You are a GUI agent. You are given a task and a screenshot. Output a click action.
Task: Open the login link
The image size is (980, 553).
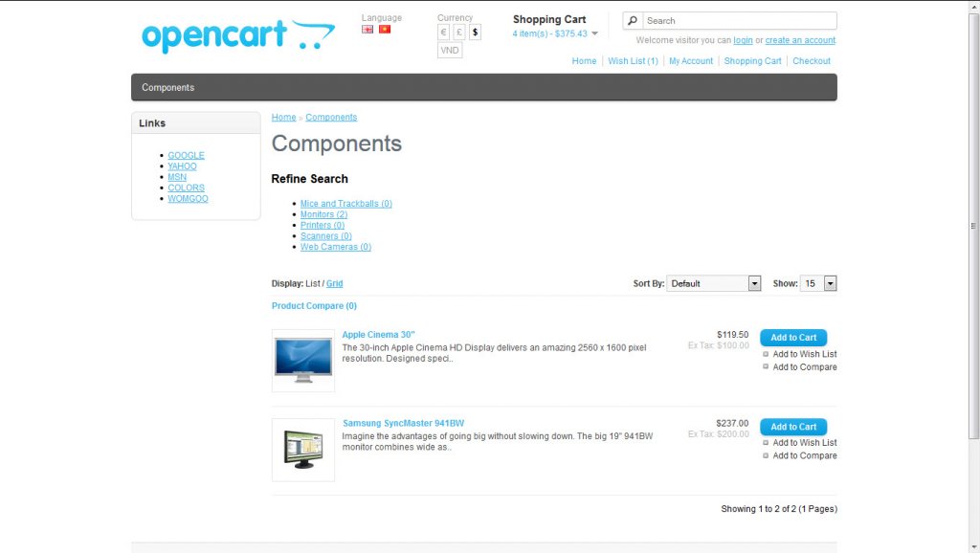[x=743, y=40]
